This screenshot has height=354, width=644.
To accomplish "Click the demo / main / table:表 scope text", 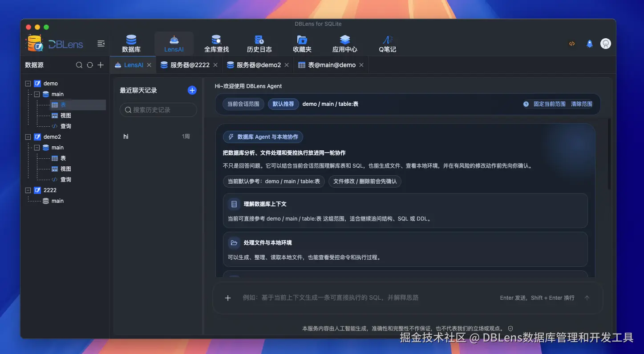I will click(x=330, y=104).
